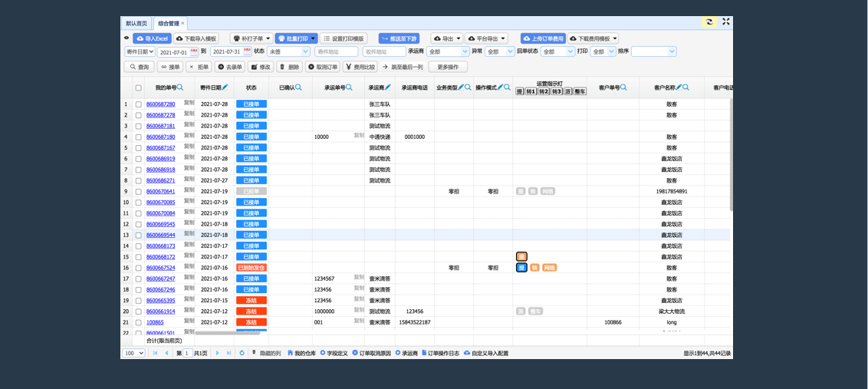This screenshot has width=868, height=389.
Task: Expand the 承运商 filter combo box
Action: tap(464, 51)
